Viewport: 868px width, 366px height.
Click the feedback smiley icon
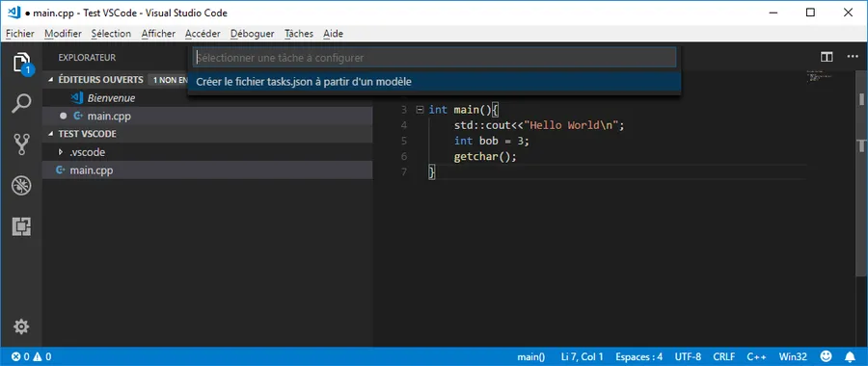826,356
